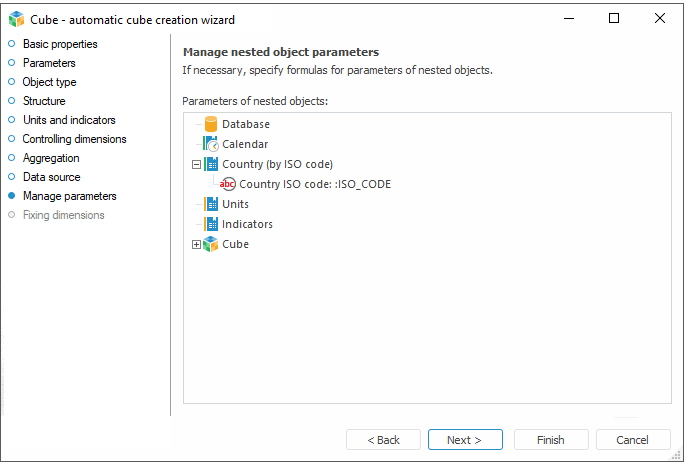Screen dimensions: 684x466
Task: Click the Country (by ISO code) dimension icon
Action: point(211,164)
